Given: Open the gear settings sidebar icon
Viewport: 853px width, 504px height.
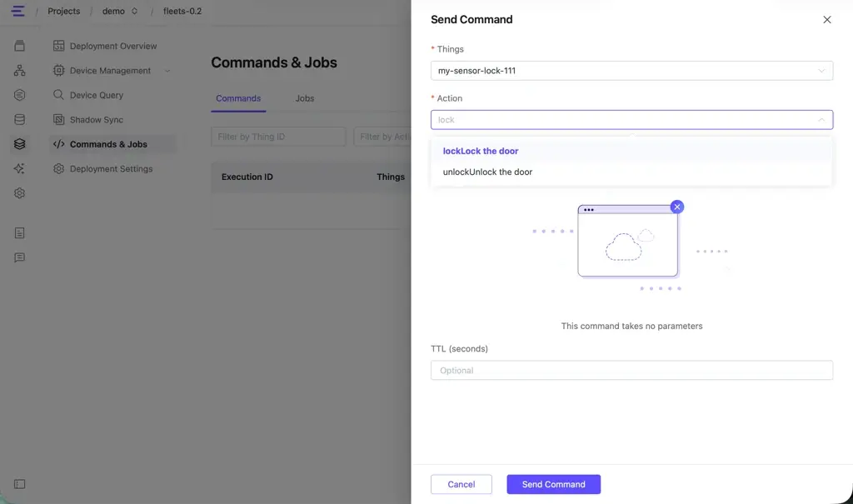Looking at the screenshot, I should pyautogui.click(x=20, y=192).
